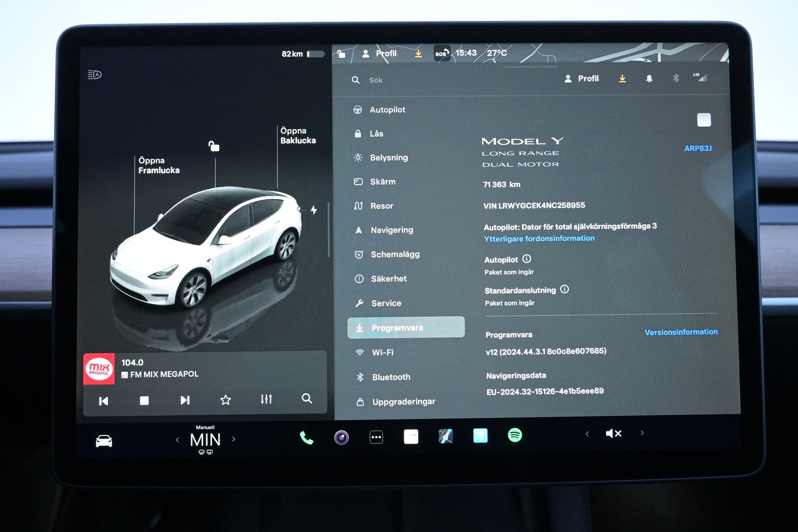This screenshot has height=532, width=798.
Task: Unmute the volume speaker icon
Action: point(614,433)
